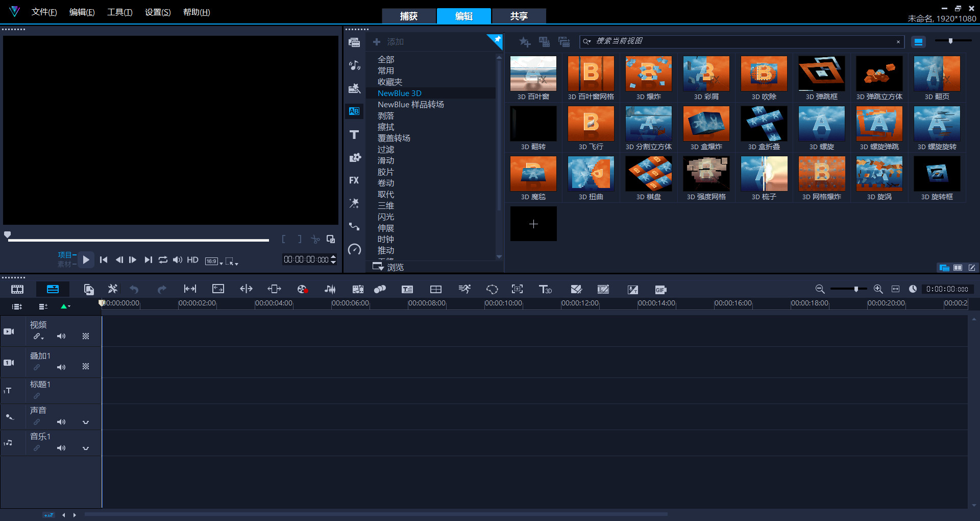The image size is (980, 521).
Task: Adjust the thumbnail size slider
Action: pos(950,41)
